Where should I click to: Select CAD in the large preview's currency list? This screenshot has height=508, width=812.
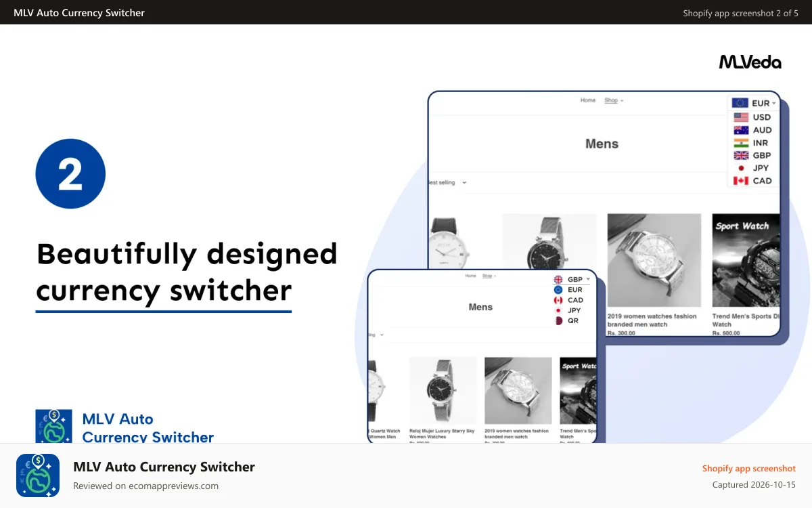(752, 181)
